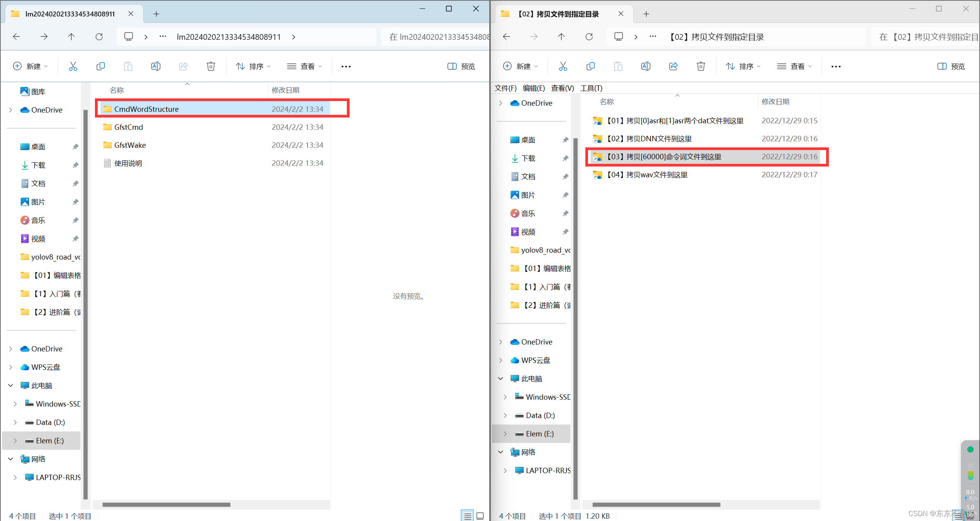Switch left window to details view icon
The image size is (980, 521).
467,516
